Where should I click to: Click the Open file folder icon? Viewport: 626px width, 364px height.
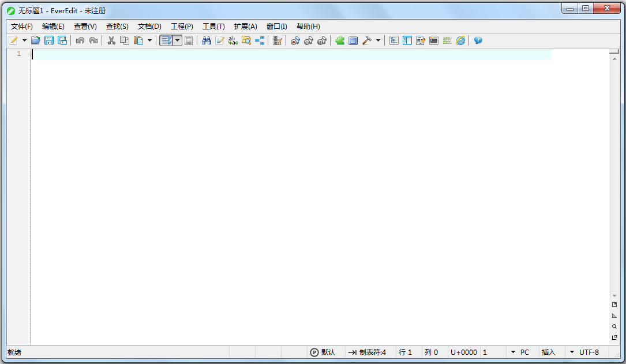tap(36, 40)
